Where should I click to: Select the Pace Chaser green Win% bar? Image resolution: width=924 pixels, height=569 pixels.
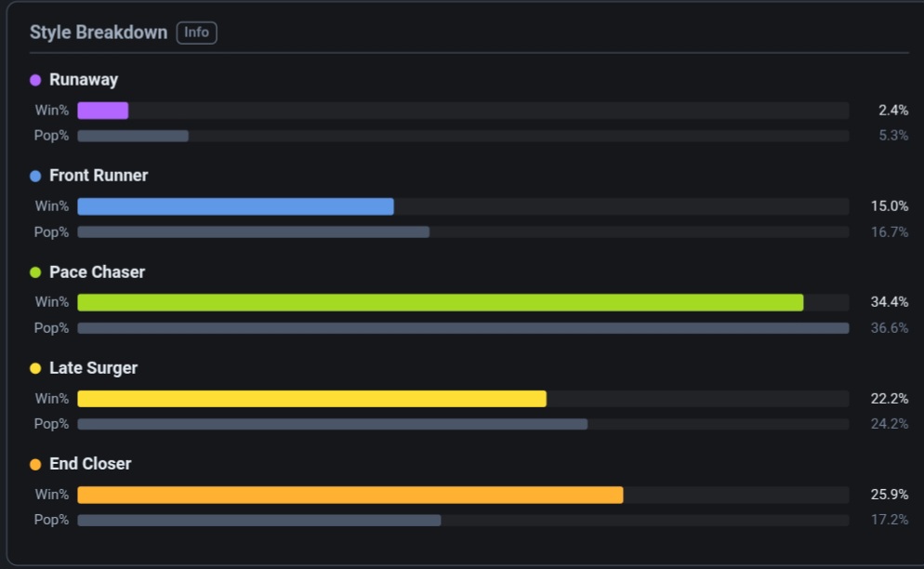[x=441, y=302]
